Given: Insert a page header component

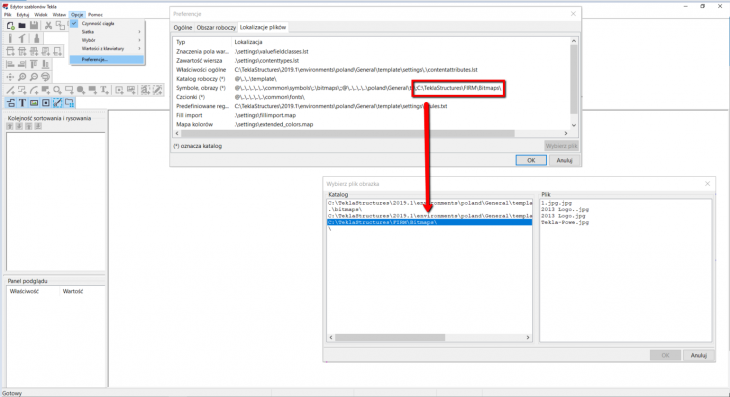Looking at the screenshot, I should pos(22,51).
